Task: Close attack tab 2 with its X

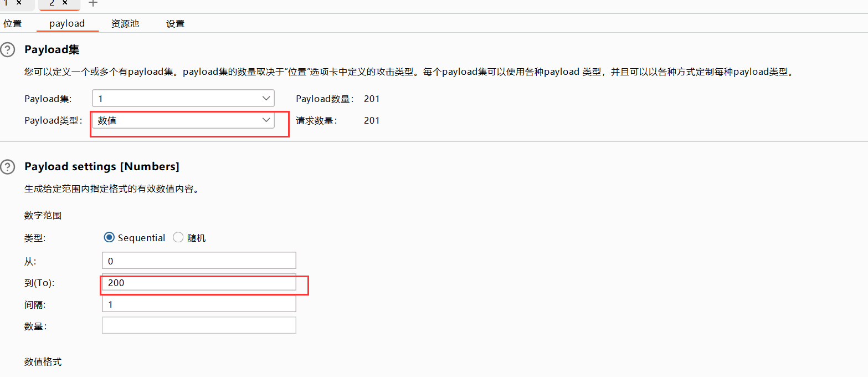Action: pyautogui.click(x=65, y=3)
